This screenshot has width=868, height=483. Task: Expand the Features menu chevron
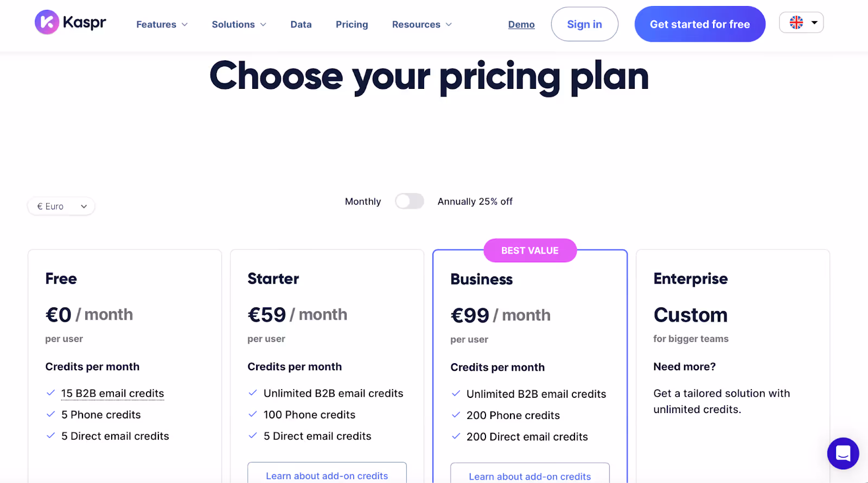point(184,24)
